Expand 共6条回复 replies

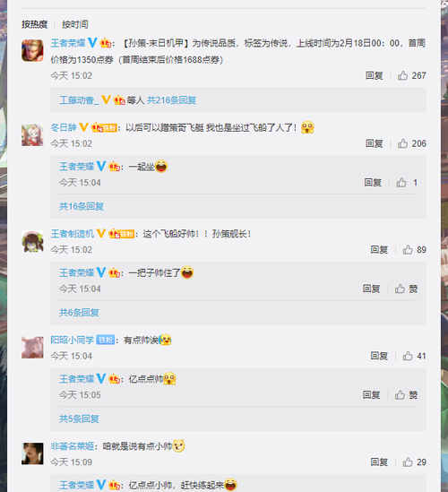79,313
